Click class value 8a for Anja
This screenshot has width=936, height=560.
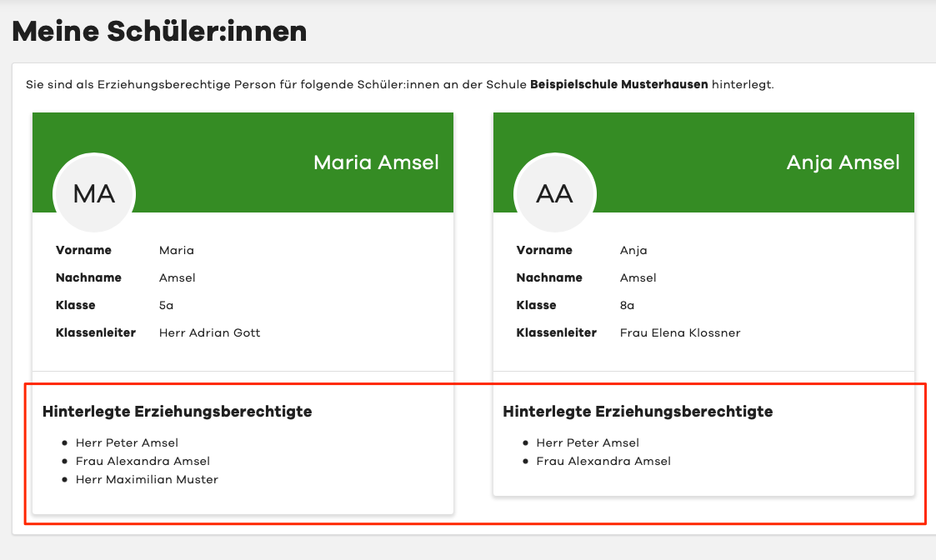click(628, 305)
